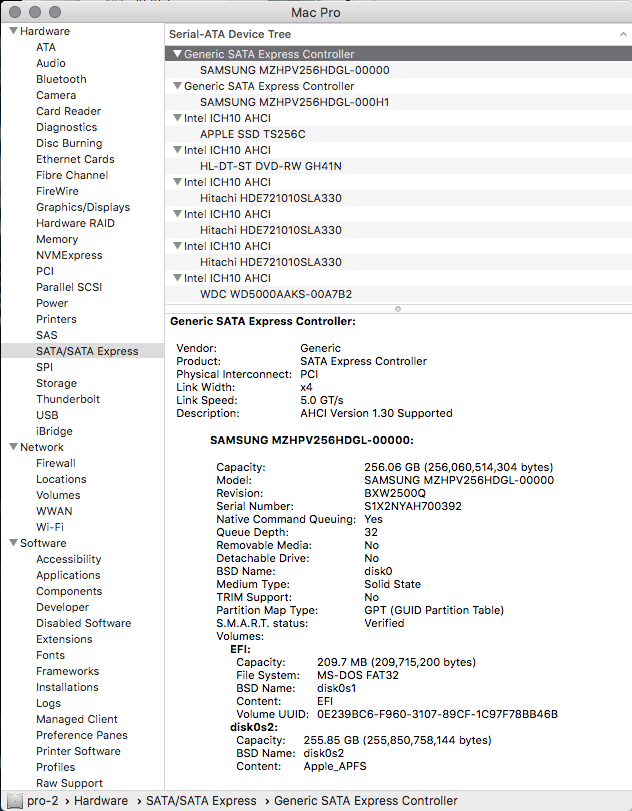Screen dimensions: 632x811
Task: Select Volumes under Network
Action: 58,495
